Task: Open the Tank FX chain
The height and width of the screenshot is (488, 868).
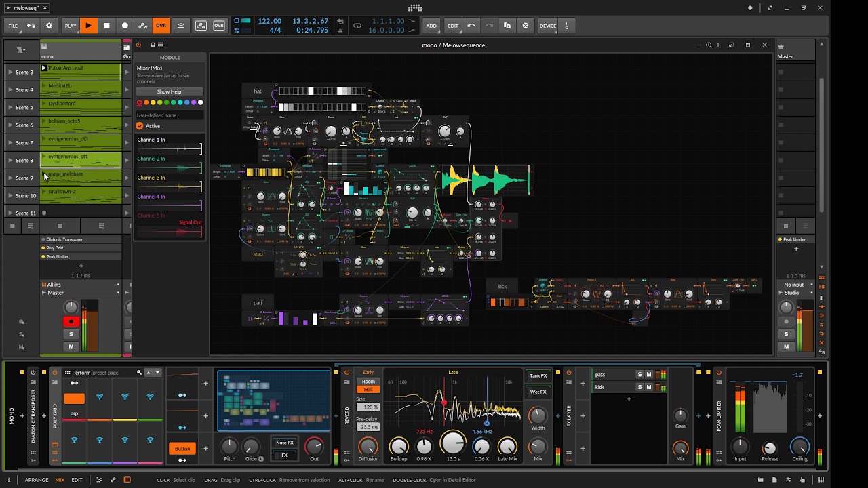Action: [x=538, y=375]
